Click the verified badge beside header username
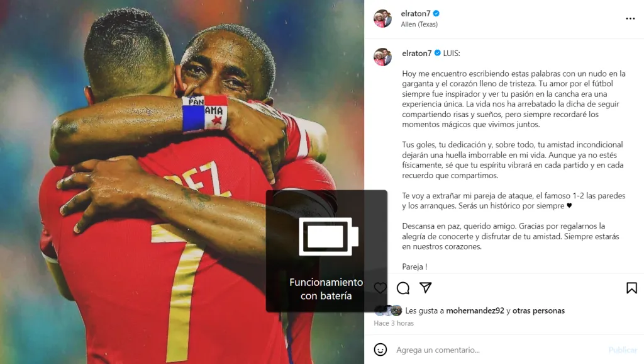Screen dimensions: 644x364 coord(436,14)
